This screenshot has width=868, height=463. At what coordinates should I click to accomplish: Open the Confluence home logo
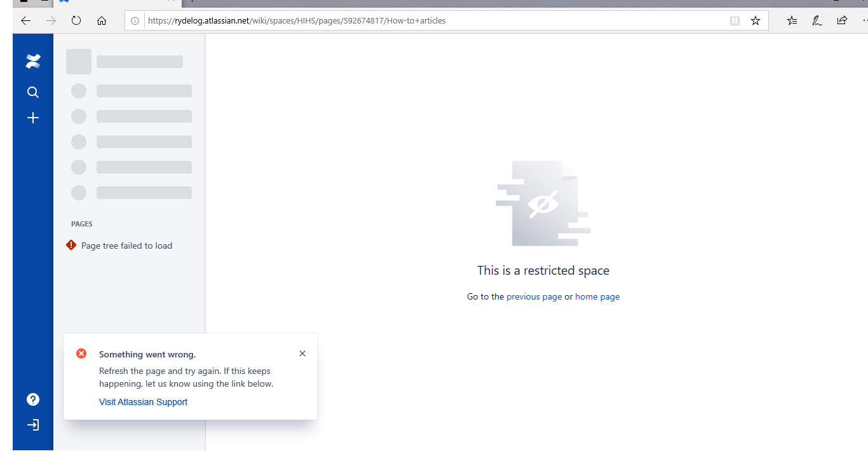pos(33,61)
